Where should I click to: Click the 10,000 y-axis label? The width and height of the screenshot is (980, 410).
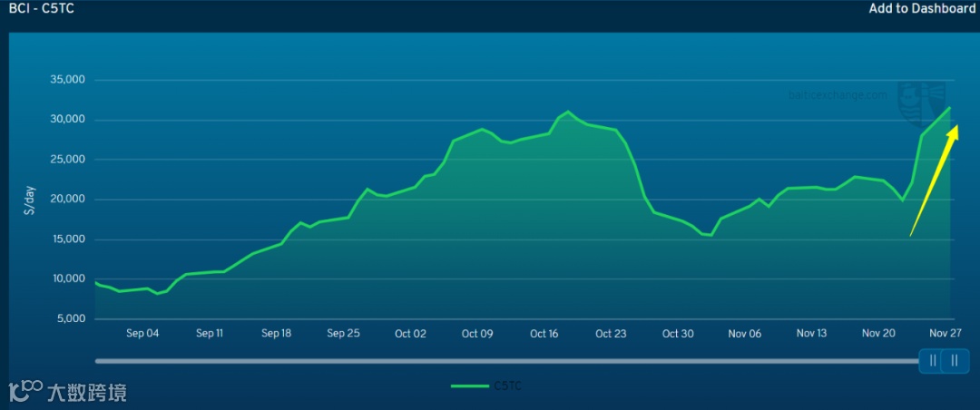67,278
